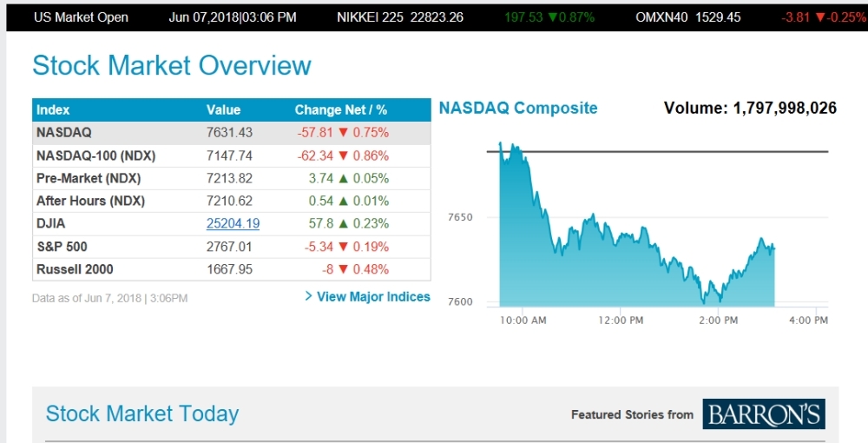The image size is (868, 443).
Task: Click the Barron's logo
Action: (763, 414)
